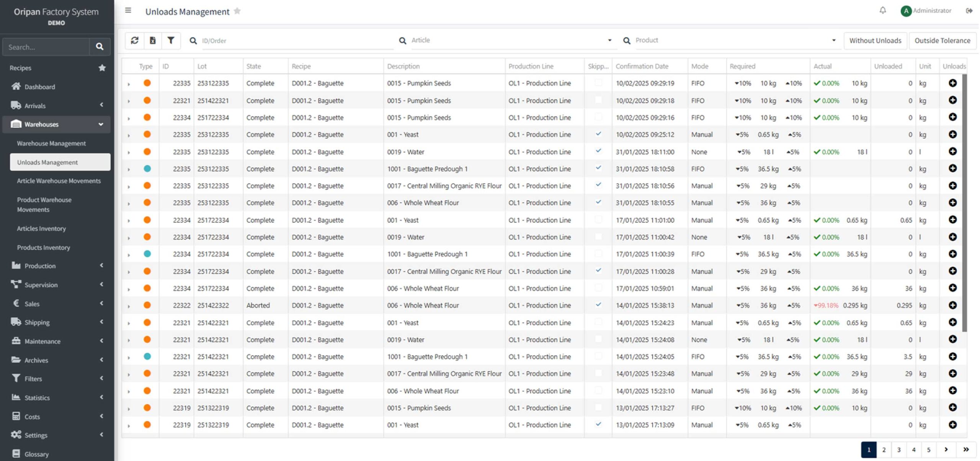Expand the Arrivals menu chevron
The image size is (980, 461).
(101, 105)
